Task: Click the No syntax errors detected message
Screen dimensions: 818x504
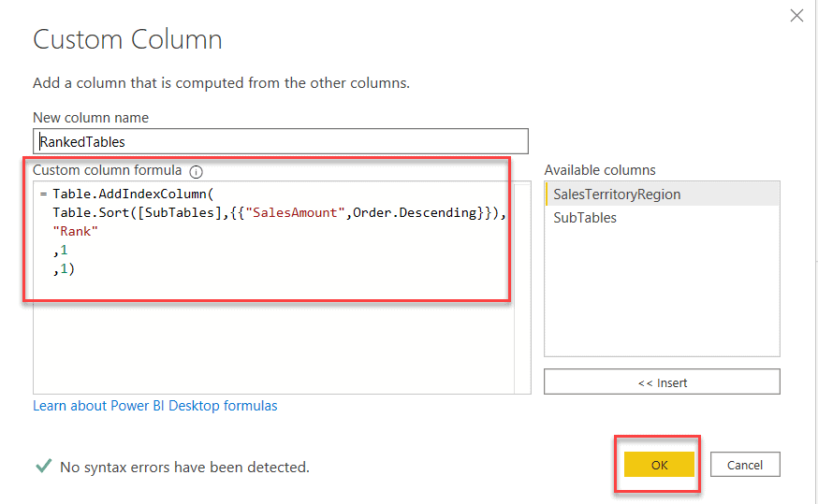Action: [184, 466]
